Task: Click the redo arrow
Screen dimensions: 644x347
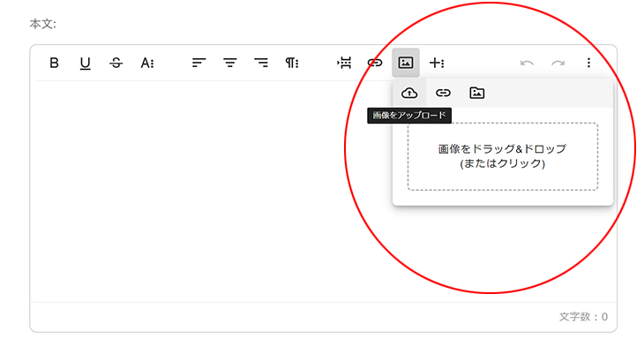Action: point(558,63)
